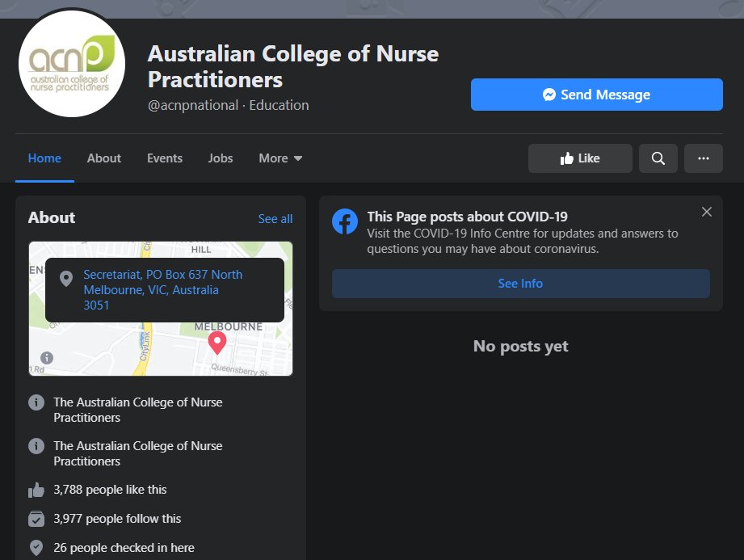
Task: Dismiss the COVID-19 information banner
Action: pyautogui.click(x=706, y=212)
